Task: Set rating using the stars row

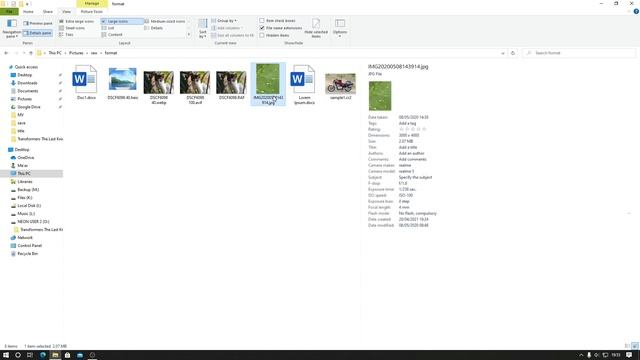Action: 413,129
